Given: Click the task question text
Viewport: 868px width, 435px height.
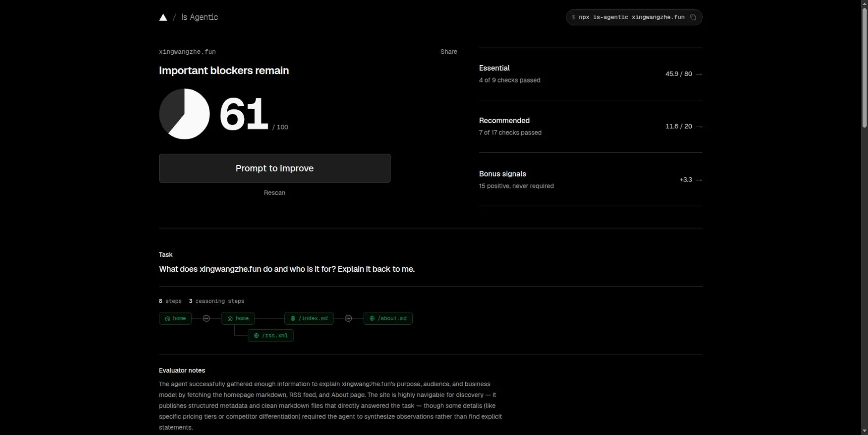Looking at the screenshot, I should 287,269.
